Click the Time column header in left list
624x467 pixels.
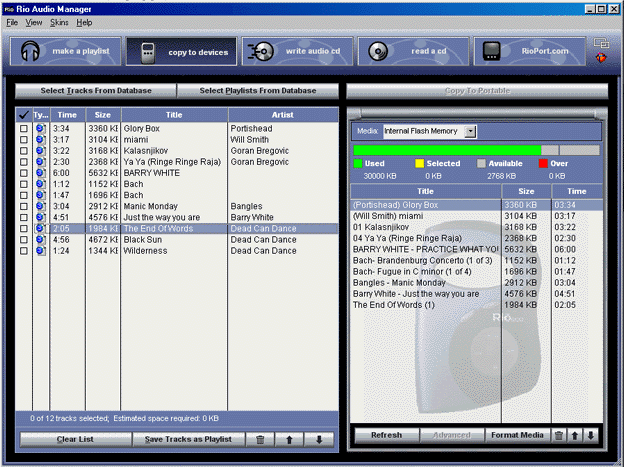(67, 115)
